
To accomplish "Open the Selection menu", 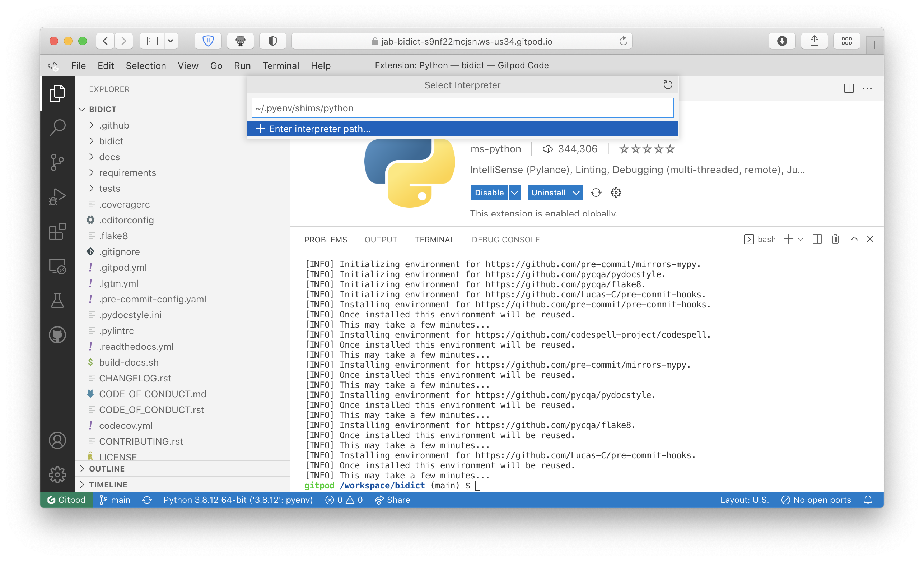I will [146, 66].
